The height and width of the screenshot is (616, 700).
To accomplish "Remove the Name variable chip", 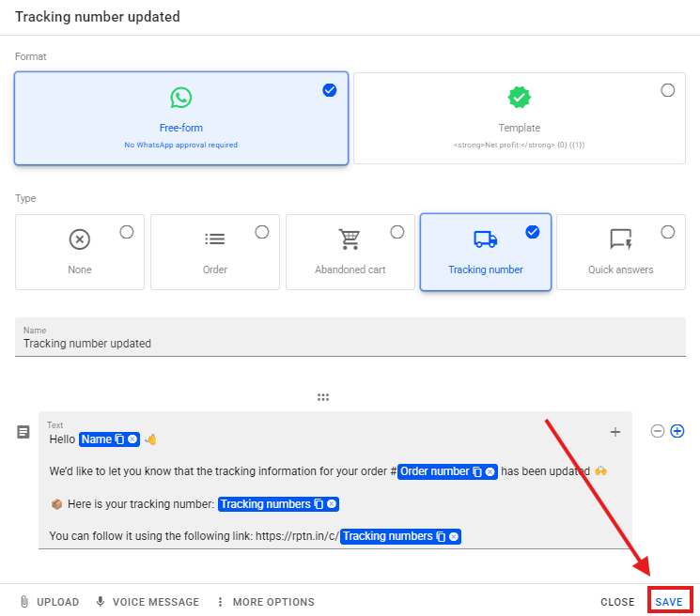I will click(132, 439).
